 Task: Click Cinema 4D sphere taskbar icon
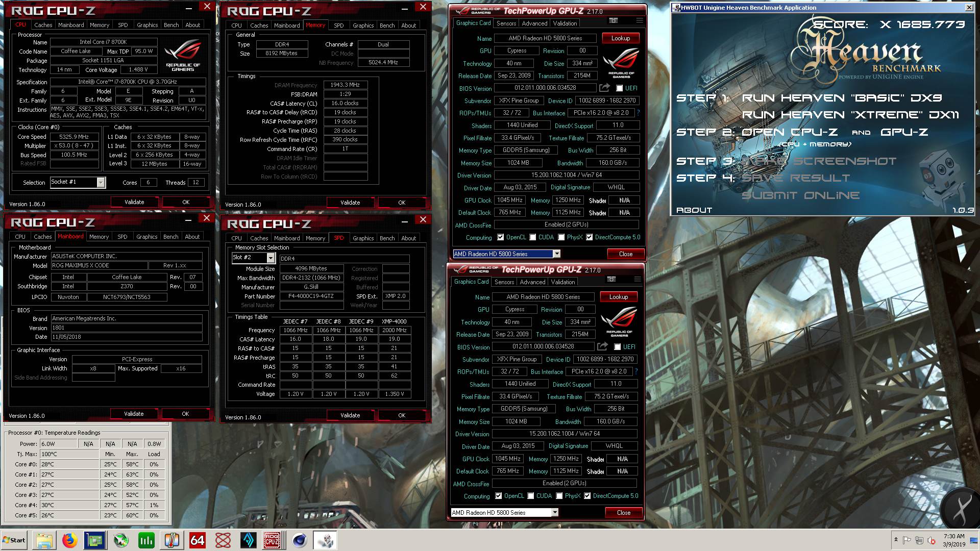(x=299, y=540)
